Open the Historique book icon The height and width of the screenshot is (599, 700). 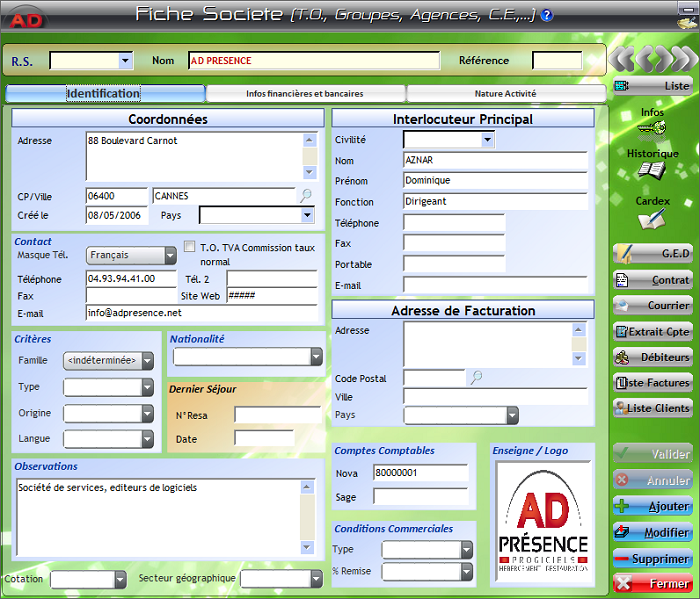[652, 170]
